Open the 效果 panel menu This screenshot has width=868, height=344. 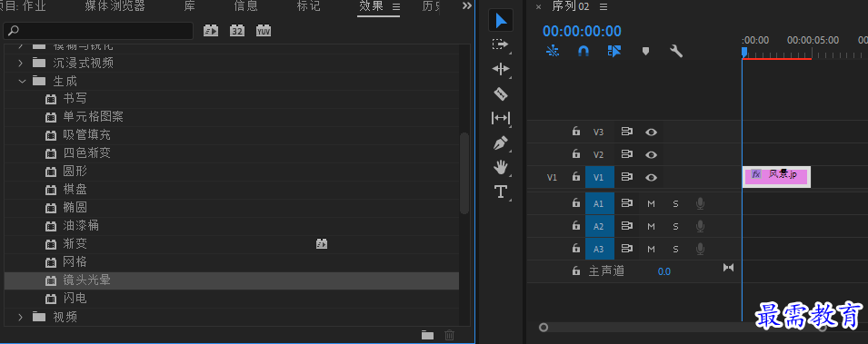click(x=395, y=6)
